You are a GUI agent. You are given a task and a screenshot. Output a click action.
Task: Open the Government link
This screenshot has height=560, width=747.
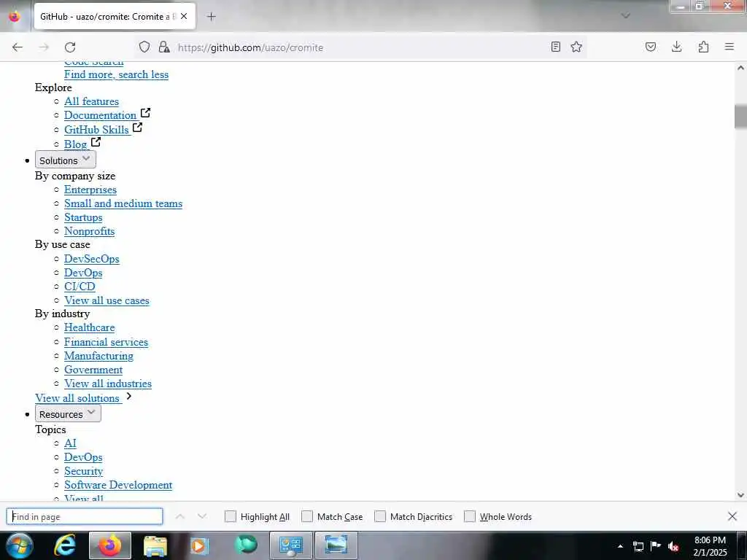click(x=93, y=370)
